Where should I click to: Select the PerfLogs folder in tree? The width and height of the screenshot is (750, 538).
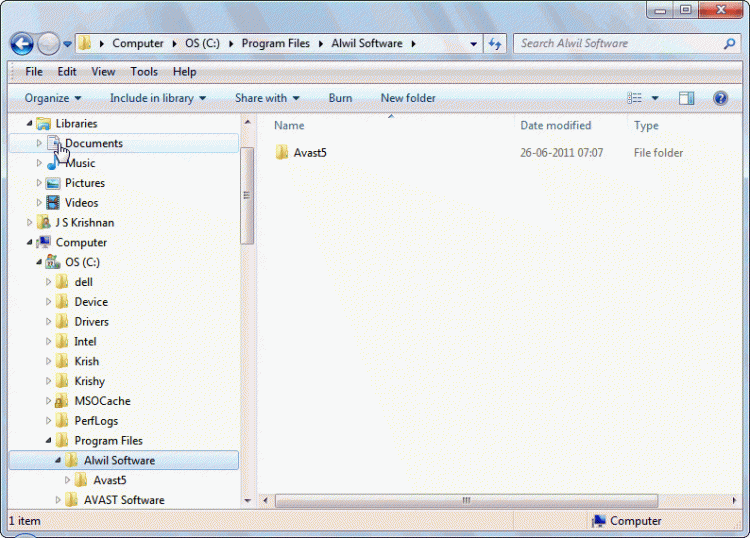pyautogui.click(x=96, y=421)
